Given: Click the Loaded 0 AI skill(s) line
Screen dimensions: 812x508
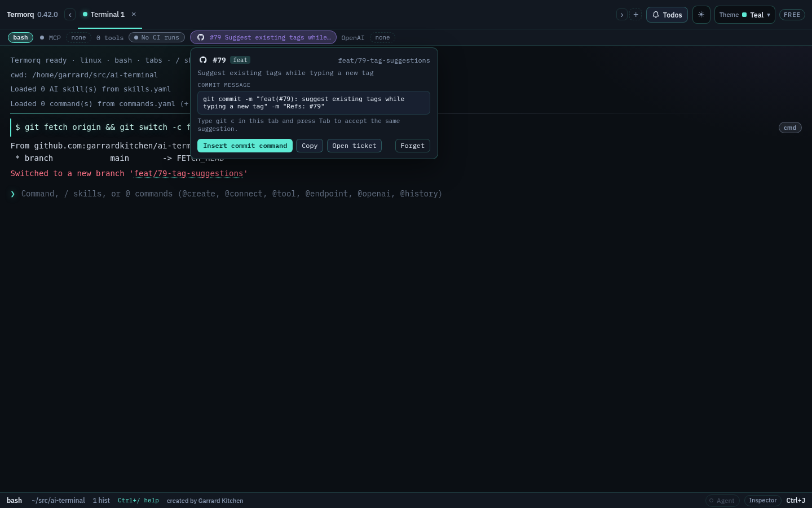Looking at the screenshot, I should point(91,89).
